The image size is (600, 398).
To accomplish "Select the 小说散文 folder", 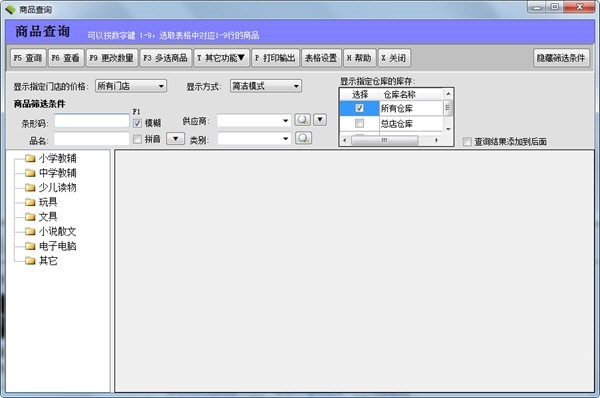I will [57, 231].
